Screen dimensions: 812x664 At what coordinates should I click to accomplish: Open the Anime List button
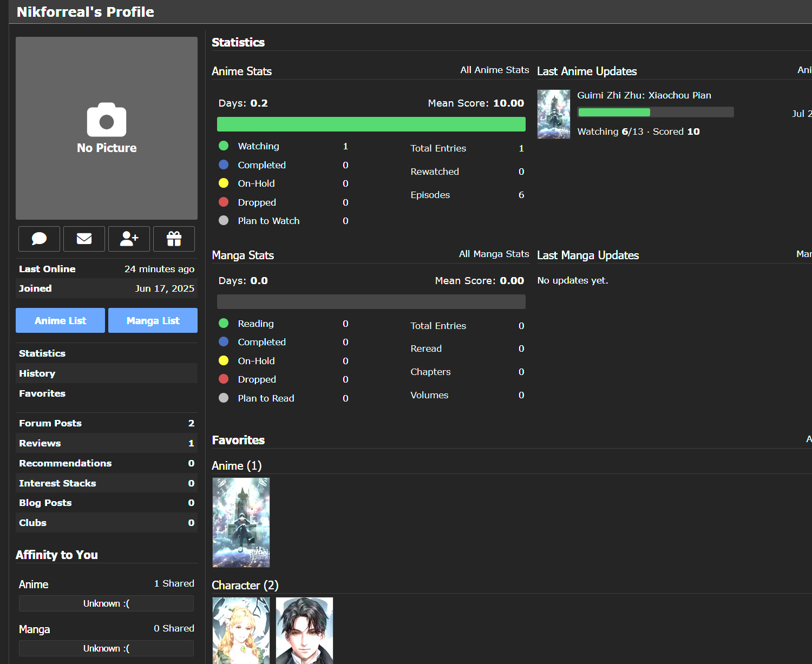tap(60, 320)
